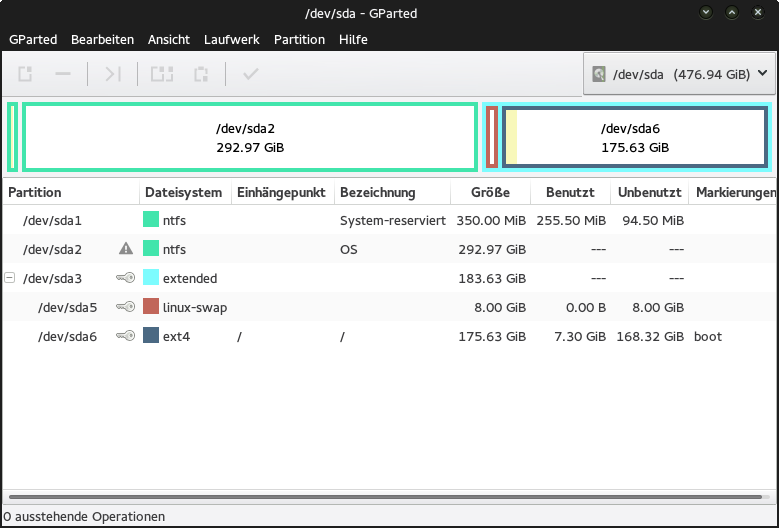779x528 pixels.
Task: Click the 292.97 GiB size cell in table
Action: coord(492,249)
